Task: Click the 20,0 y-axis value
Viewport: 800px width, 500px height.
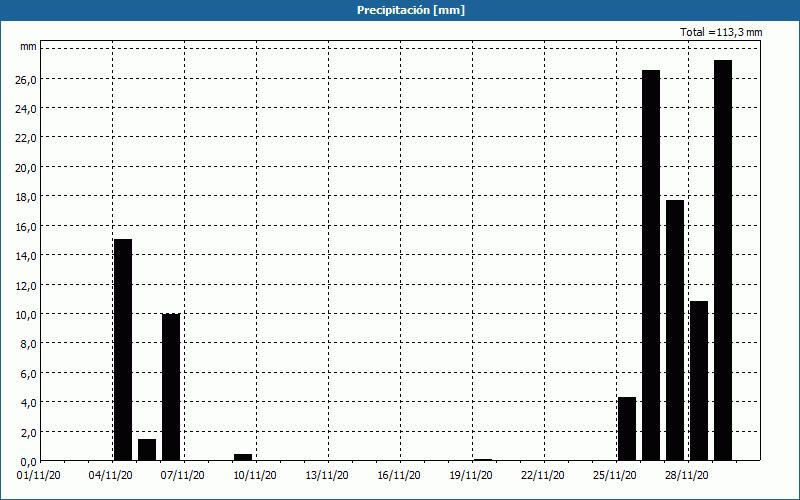Action: tap(26, 168)
